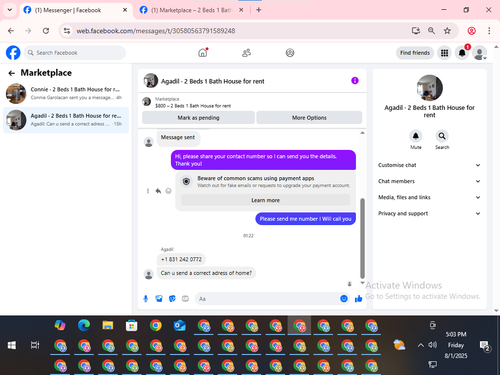Click Agadil's large profile picture thumbnail
Screen dimensions: 500x375
click(429, 88)
